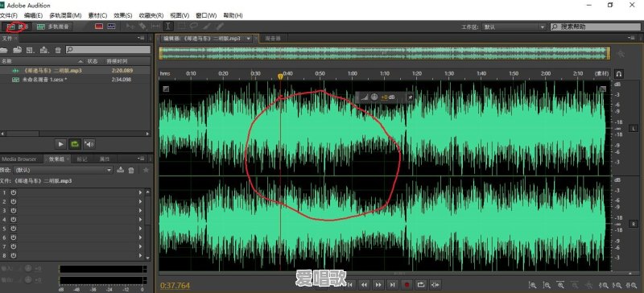
Task: Expand effect slot 1 arrow menu
Action: [140, 192]
